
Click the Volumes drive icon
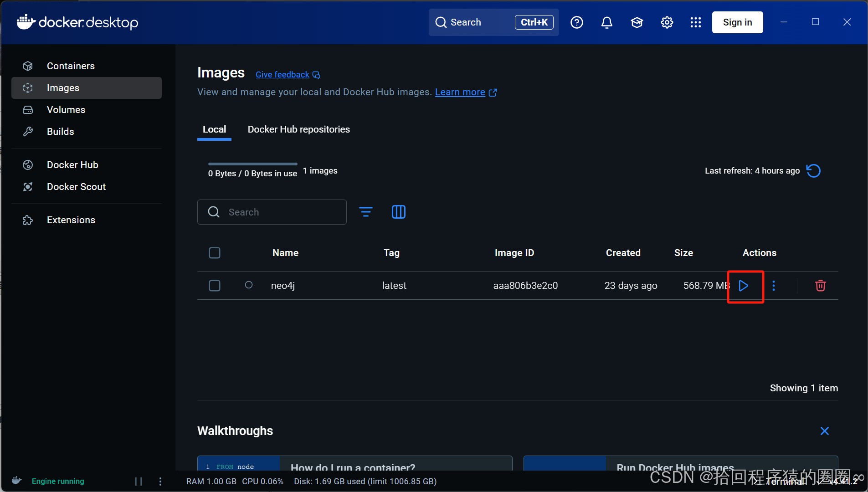click(x=28, y=110)
